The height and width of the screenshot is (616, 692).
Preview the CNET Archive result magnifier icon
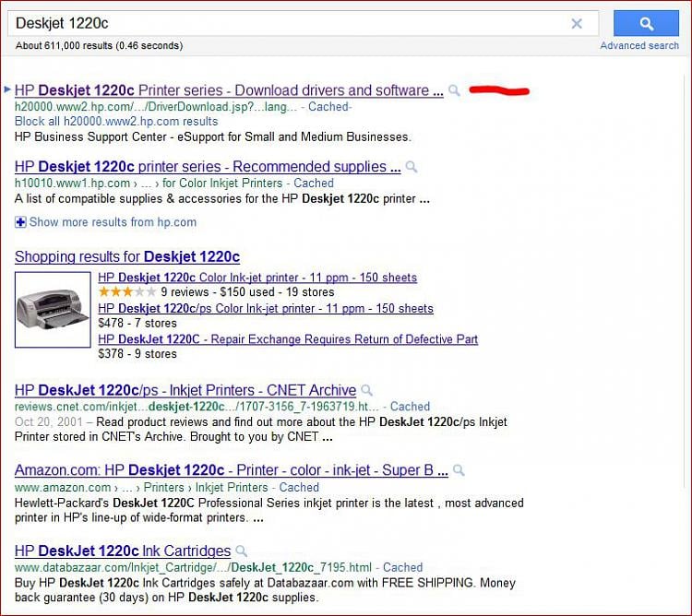(x=366, y=390)
